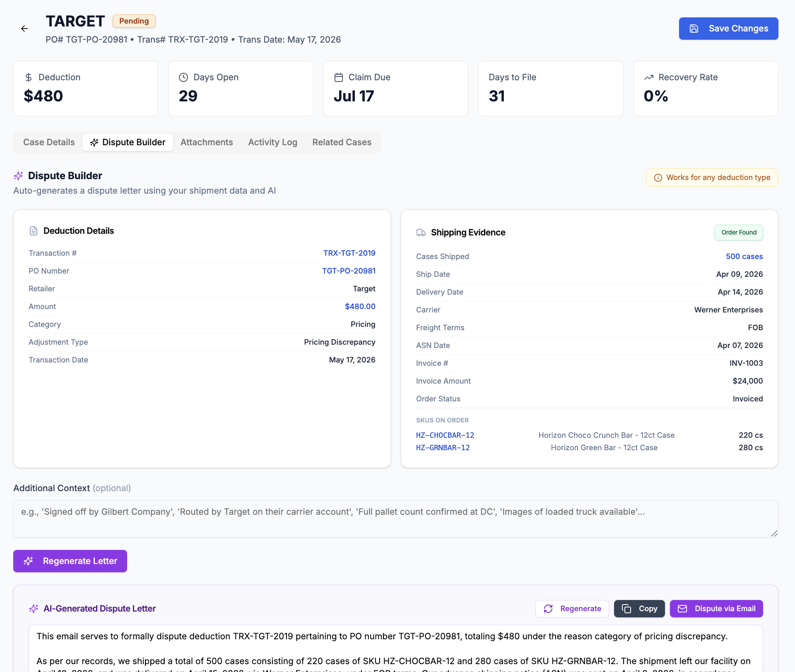This screenshot has width=795, height=672.
Task: Open transaction link TRX-TGT-2019
Action: point(349,253)
